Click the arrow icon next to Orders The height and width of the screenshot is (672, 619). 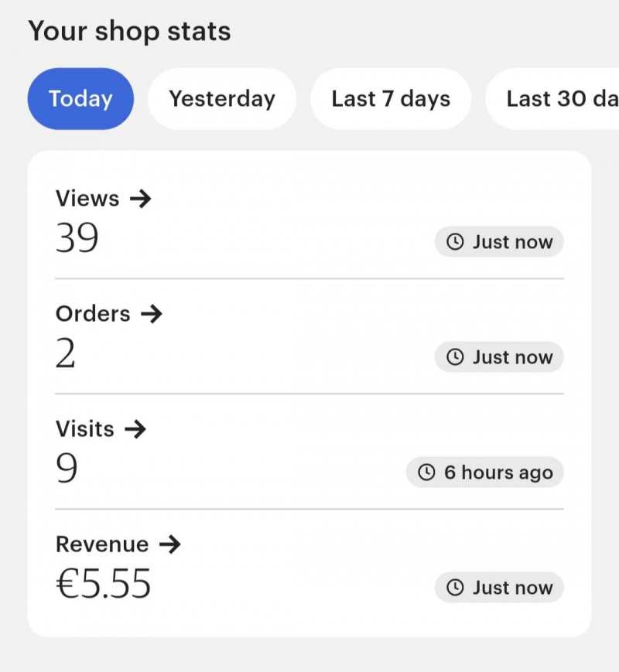tap(152, 314)
